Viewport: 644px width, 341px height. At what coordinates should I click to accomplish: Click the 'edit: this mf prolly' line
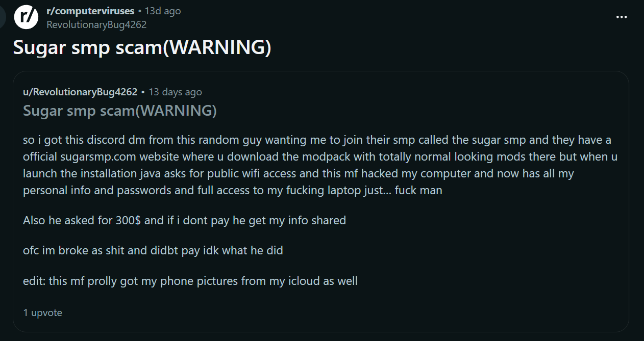190,280
